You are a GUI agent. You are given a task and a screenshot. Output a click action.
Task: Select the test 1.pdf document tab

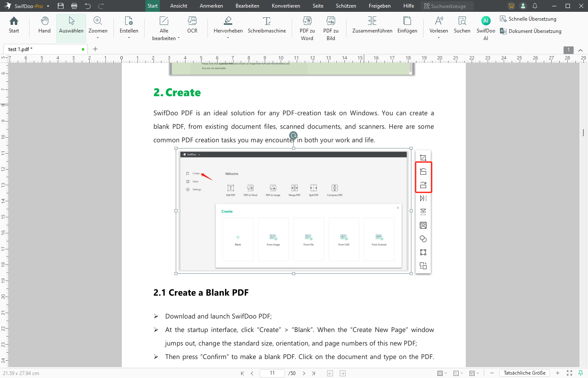46,49
